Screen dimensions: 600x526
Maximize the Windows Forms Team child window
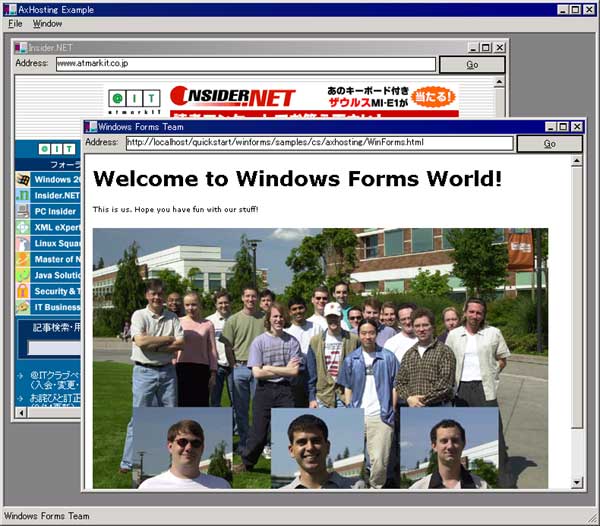click(x=563, y=127)
